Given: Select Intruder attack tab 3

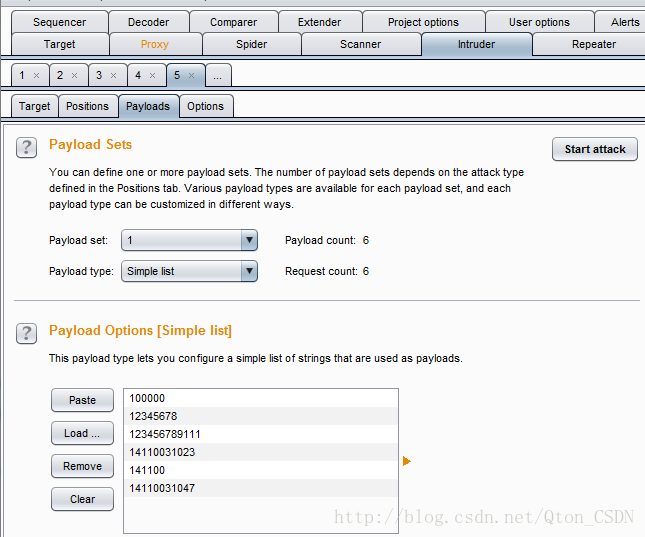Looking at the screenshot, I should 99,75.
